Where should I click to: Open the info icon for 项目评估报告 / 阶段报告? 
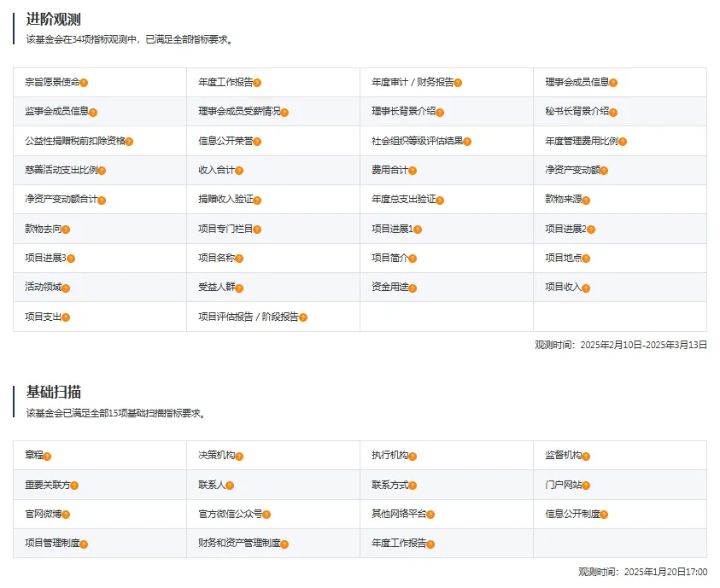pyautogui.click(x=303, y=317)
